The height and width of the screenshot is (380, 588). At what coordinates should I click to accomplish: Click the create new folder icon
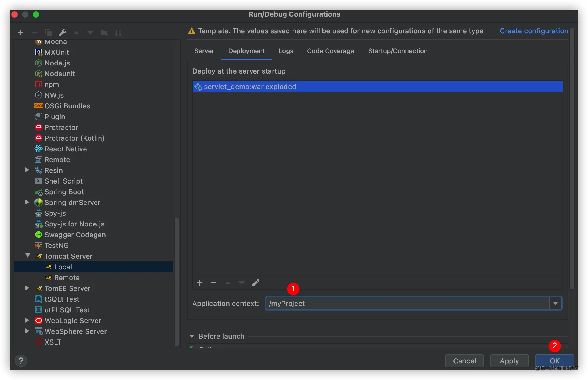point(104,33)
